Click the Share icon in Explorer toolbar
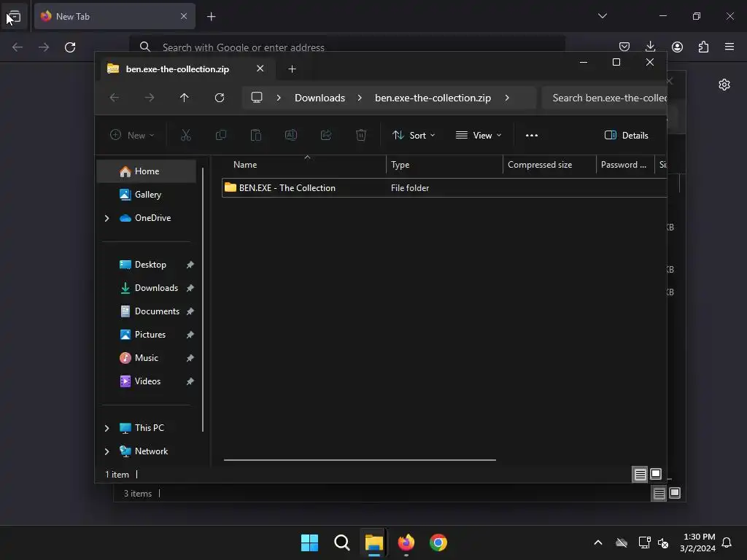The width and height of the screenshot is (747, 560). pyautogui.click(x=326, y=135)
